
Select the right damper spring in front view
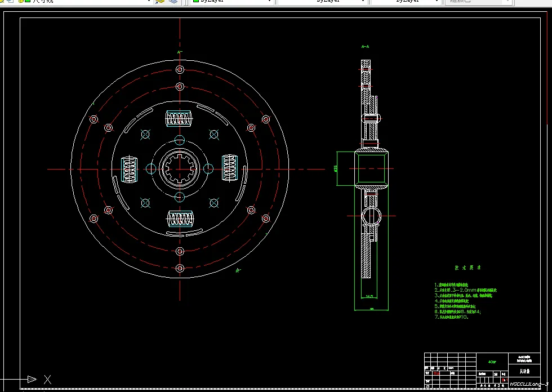point(230,168)
